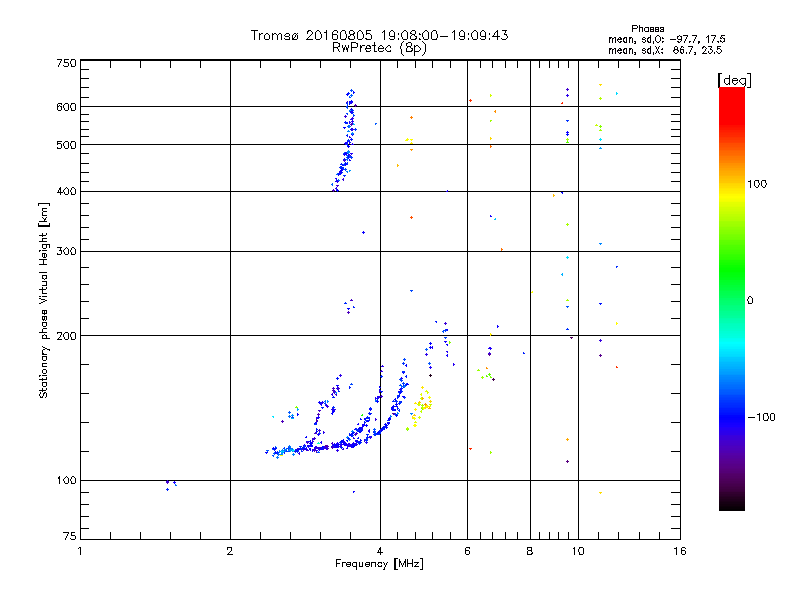Click the 'mean, sd,O: -97.7, 17.5' value

tap(666, 40)
